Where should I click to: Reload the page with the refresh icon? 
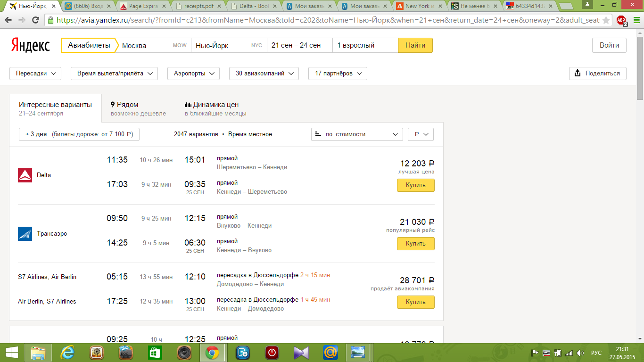point(35,20)
